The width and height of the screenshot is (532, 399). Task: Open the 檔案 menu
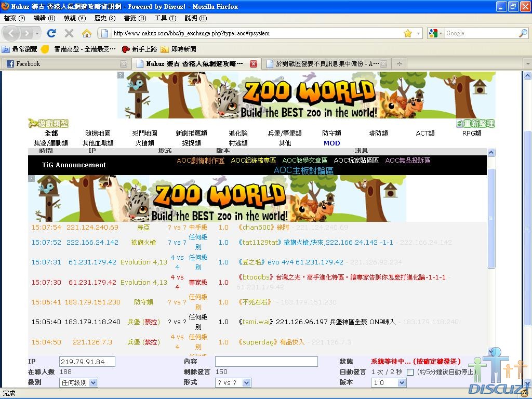[14, 18]
